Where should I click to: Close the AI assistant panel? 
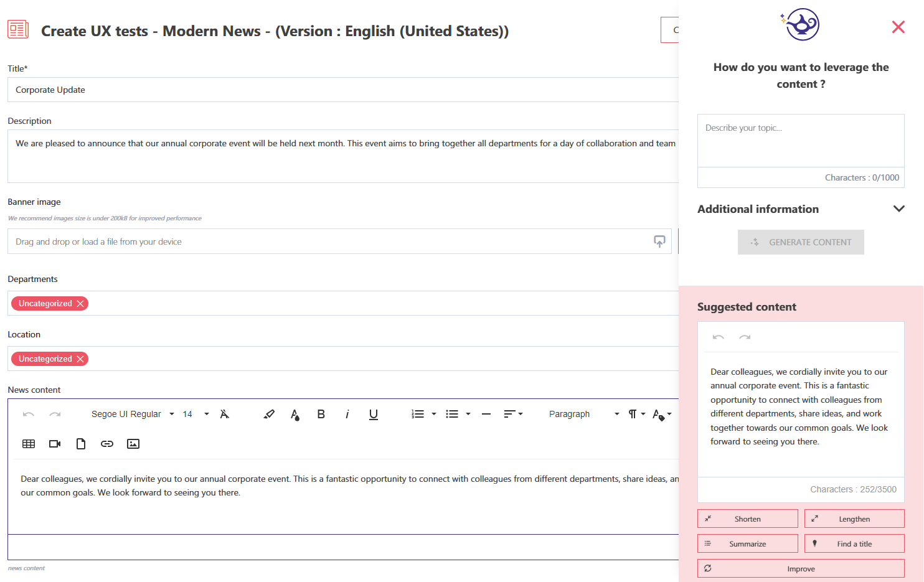tap(898, 27)
